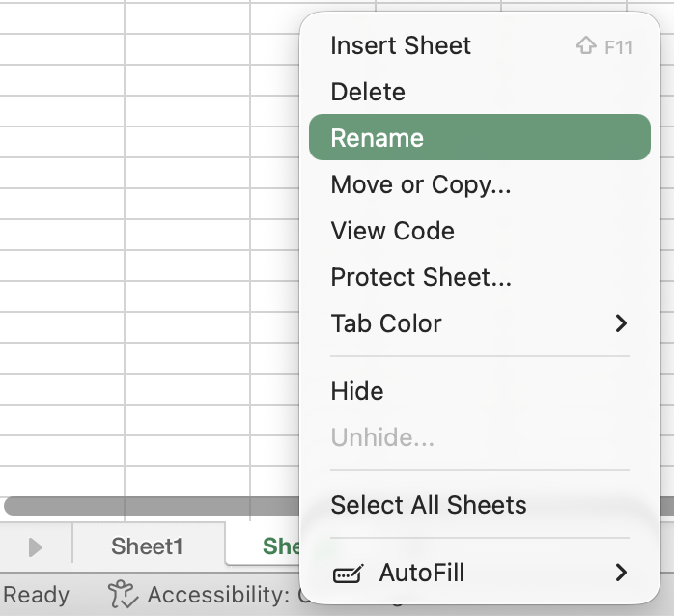Choose Insert Sheet from the context menu
This screenshot has width=674, height=616.
[x=401, y=45]
